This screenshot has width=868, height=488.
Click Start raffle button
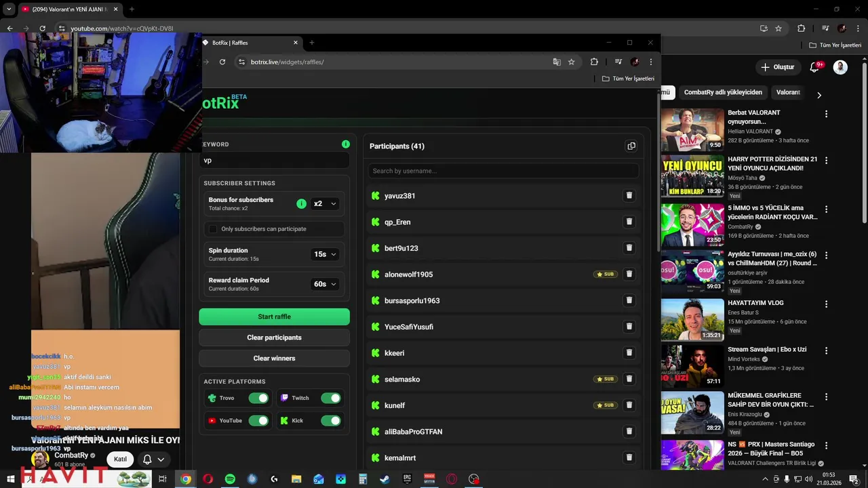pyautogui.click(x=274, y=317)
